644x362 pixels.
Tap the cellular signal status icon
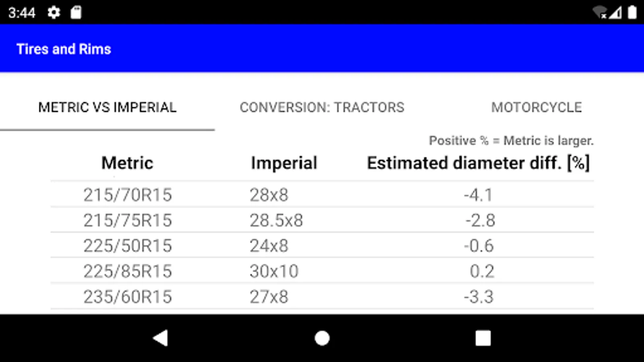coord(615,12)
